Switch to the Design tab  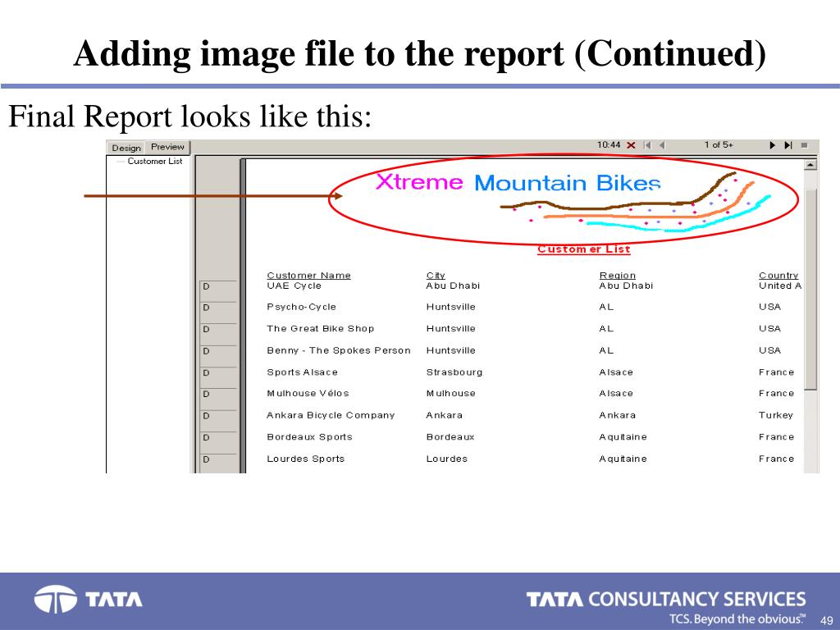(x=126, y=148)
